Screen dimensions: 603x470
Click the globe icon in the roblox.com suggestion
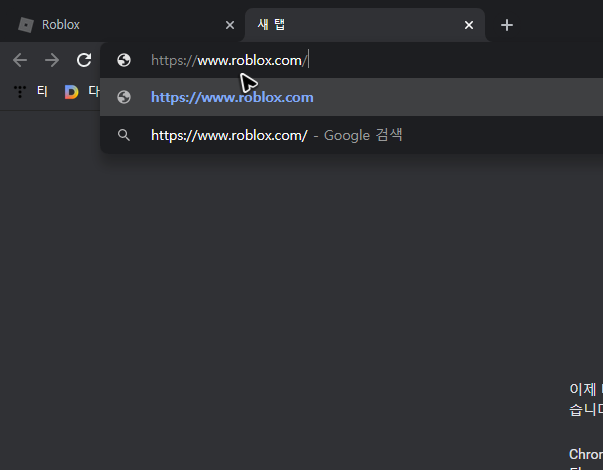tap(124, 97)
